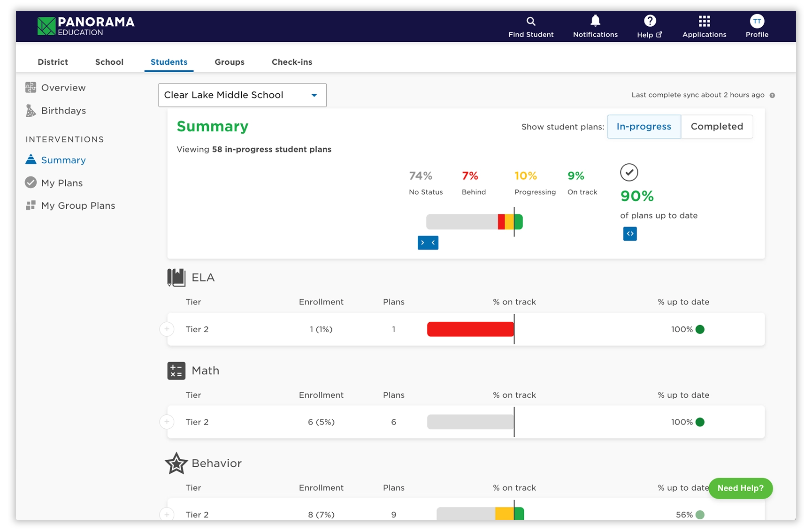Show Completed student plans
The image size is (812, 531).
717,127
